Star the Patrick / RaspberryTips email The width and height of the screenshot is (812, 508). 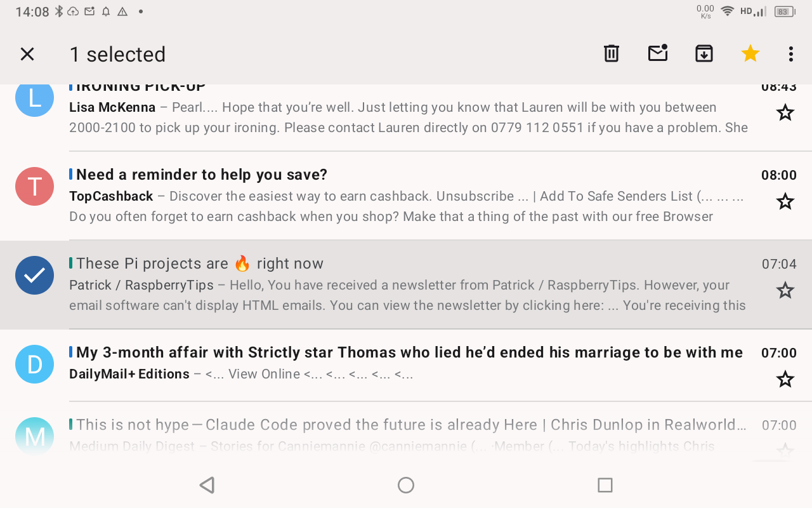tap(785, 291)
